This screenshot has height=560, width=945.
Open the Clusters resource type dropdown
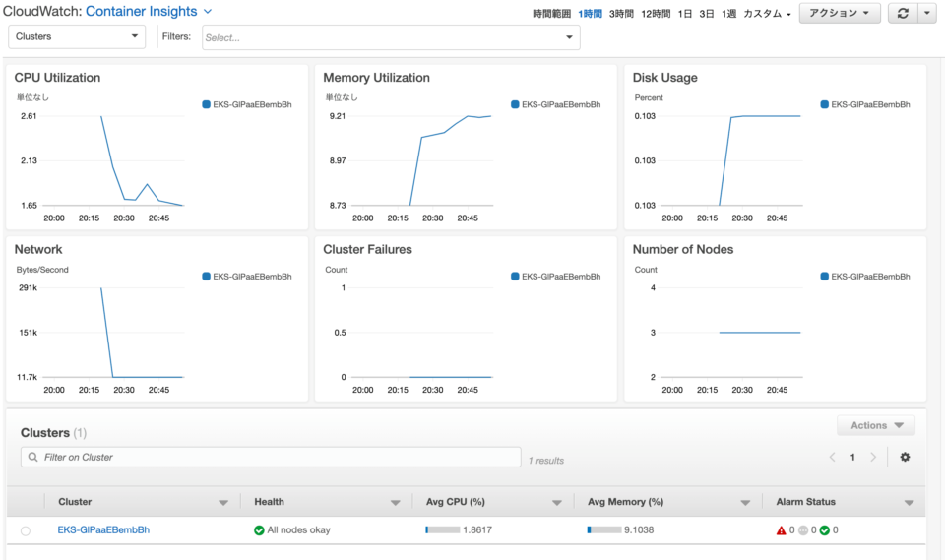click(x=77, y=36)
